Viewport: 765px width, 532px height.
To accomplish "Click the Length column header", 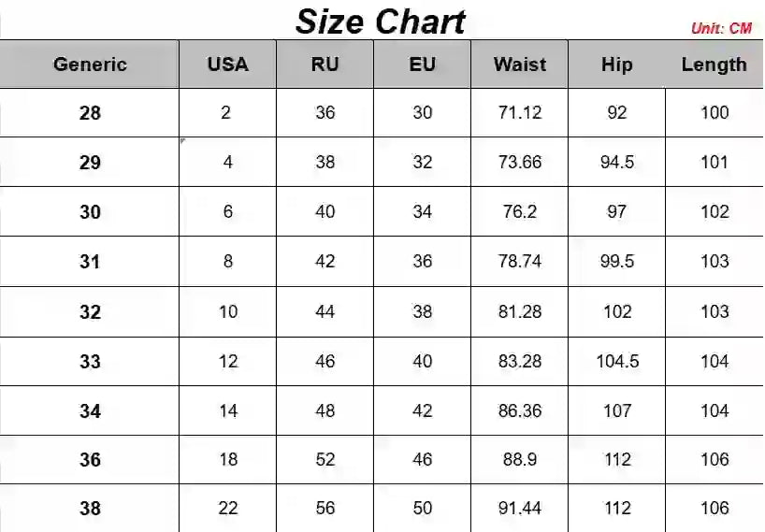I will pyautogui.click(x=714, y=65).
